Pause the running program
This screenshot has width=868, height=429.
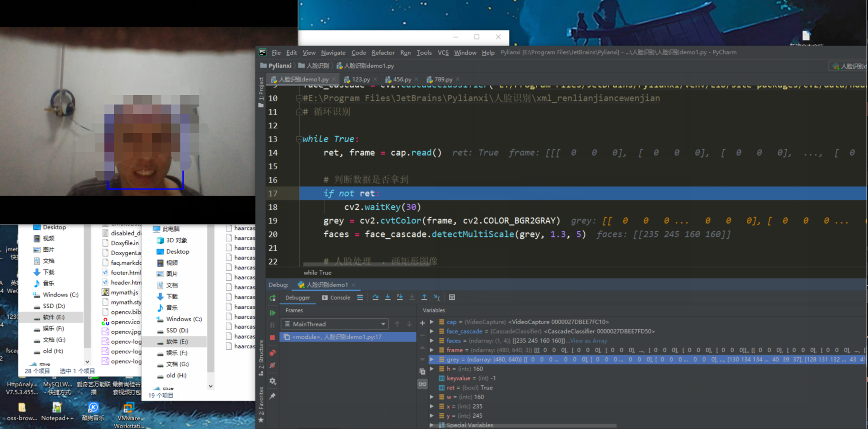click(x=272, y=325)
